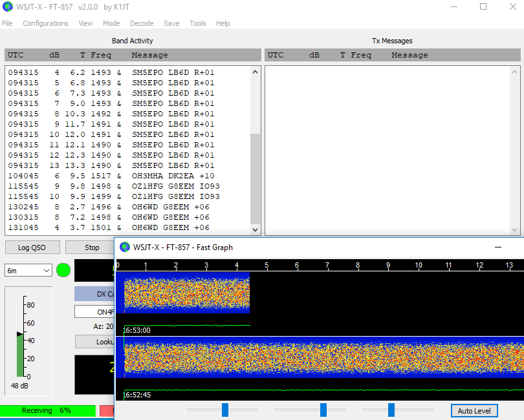Click the green frequency status indicator
This screenshot has width=524, height=420.
63,270
